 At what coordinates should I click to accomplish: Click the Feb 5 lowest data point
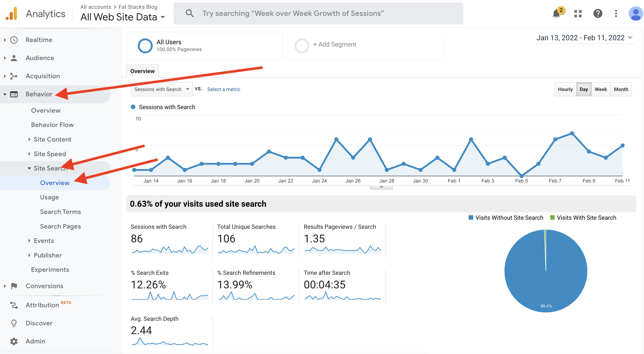tap(521, 176)
